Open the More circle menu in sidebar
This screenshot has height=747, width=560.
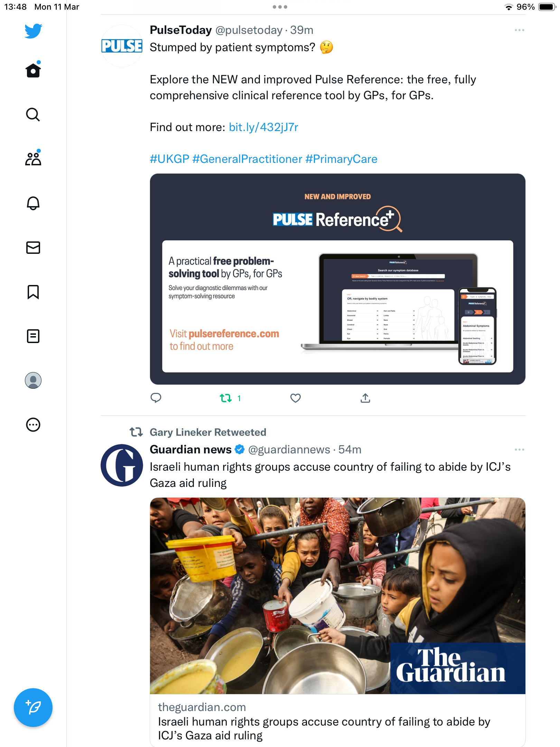[x=33, y=425]
